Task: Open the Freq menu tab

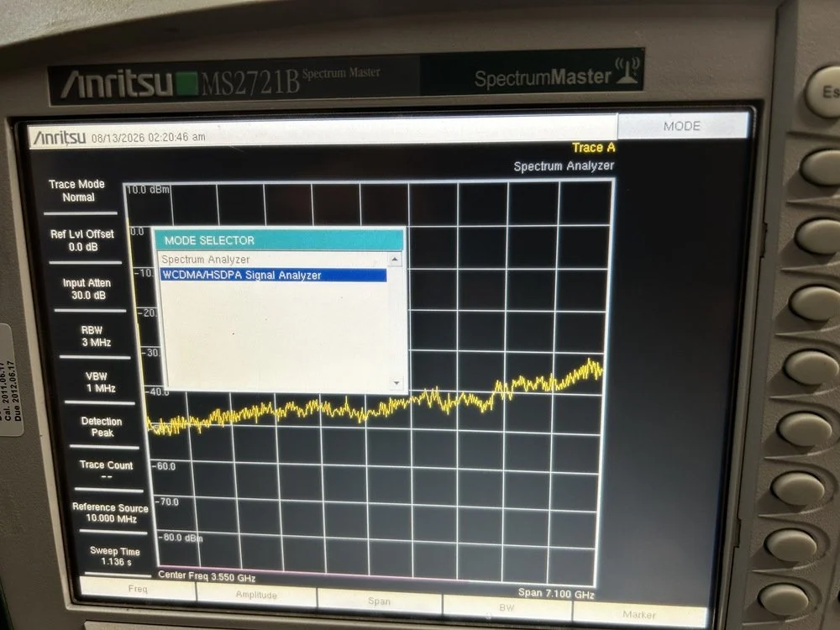Action: pos(138,589)
